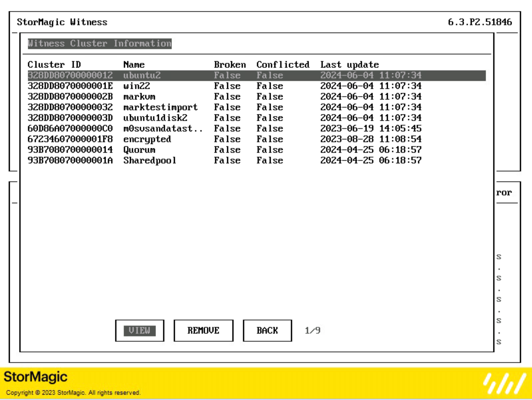Click the Name column header
Viewport: 532px width, 400px height.
point(134,65)
